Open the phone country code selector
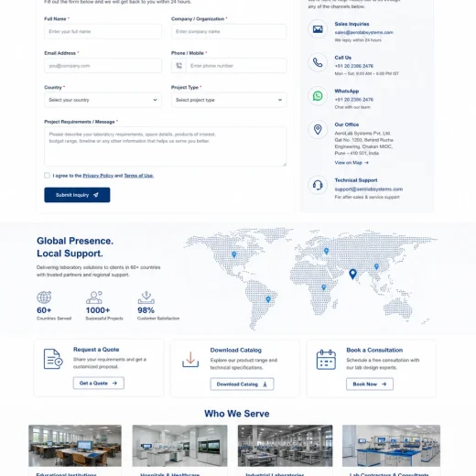This screenshot has height=476, width=476. click(x=178, y=66)
